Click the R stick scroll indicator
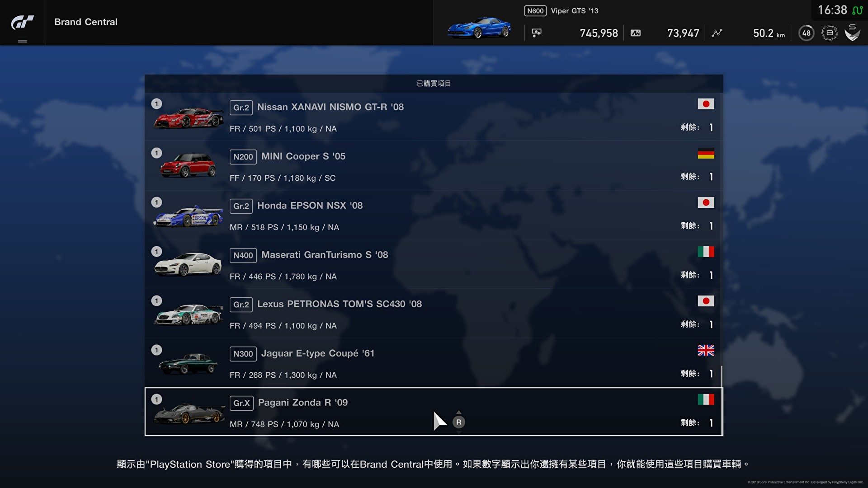 click(x=458, y=422)
